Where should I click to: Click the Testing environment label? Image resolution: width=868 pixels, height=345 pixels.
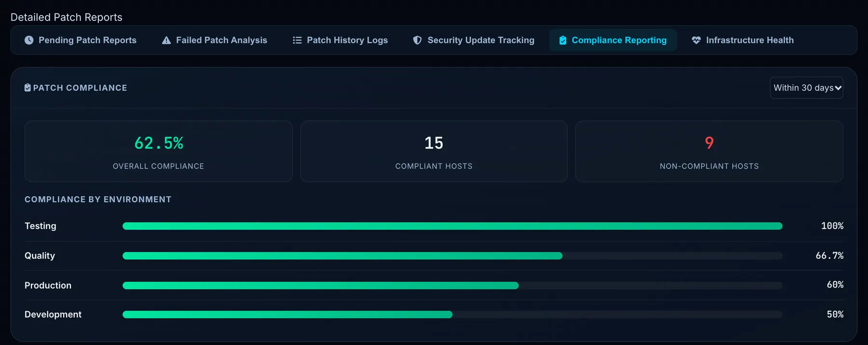(x=41, y=226)
